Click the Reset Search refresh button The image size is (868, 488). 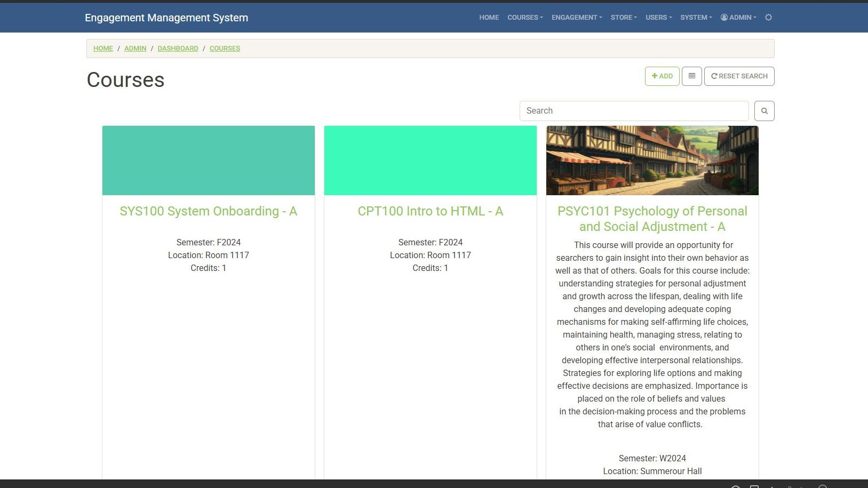click(x=739, y=76)
